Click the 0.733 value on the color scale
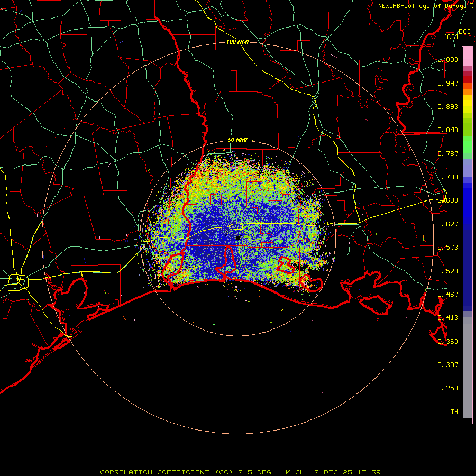The height and width of the screenshot is (476, 476). click(x=448, y=177)
